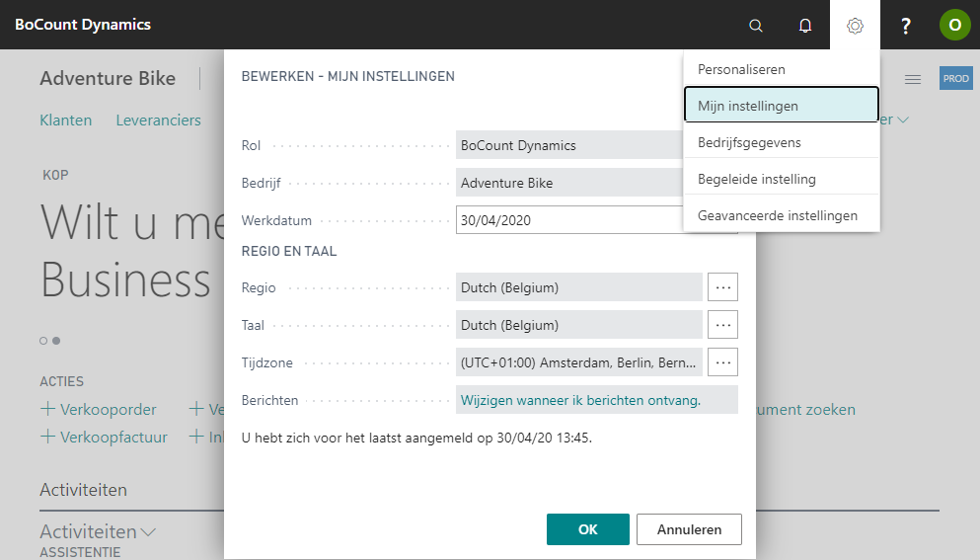Open 'Wijzigen wanneer ik berichten ontvang' link
980x560 pixels.
pyautogui.click(x=580, y=400)
